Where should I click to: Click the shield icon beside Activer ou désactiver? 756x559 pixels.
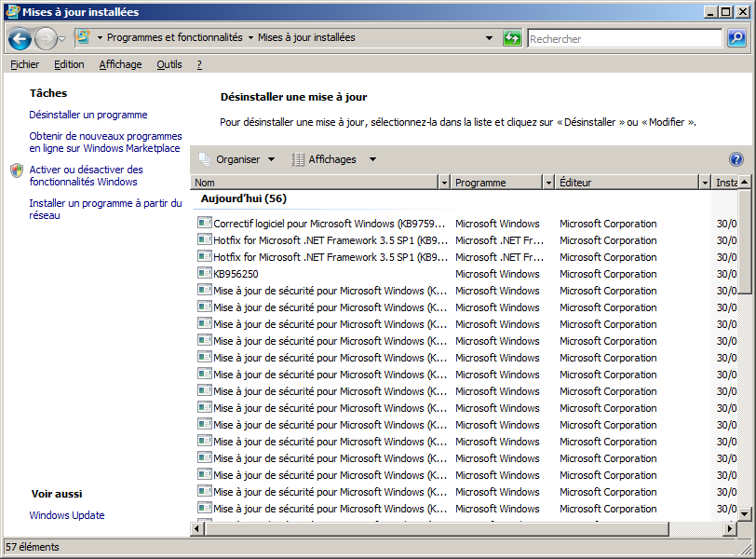[x=17, y=170]
